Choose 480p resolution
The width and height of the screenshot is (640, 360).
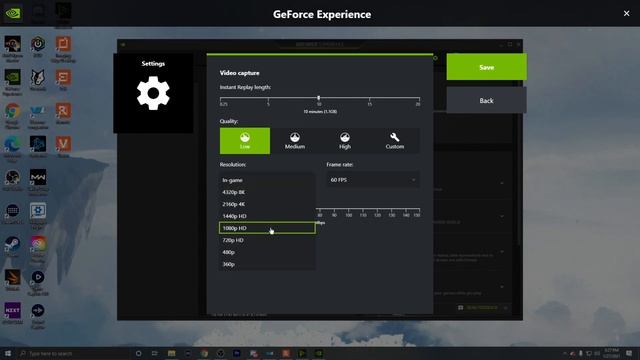point(267,252)
